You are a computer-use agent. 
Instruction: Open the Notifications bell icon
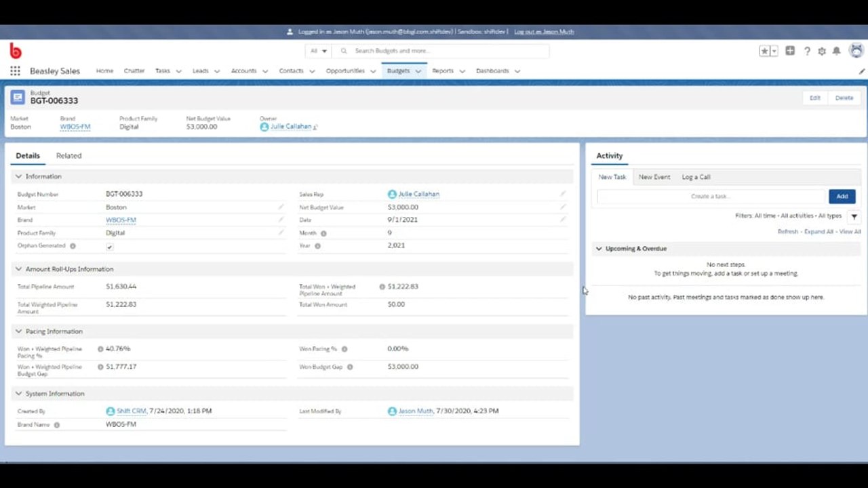837,51
